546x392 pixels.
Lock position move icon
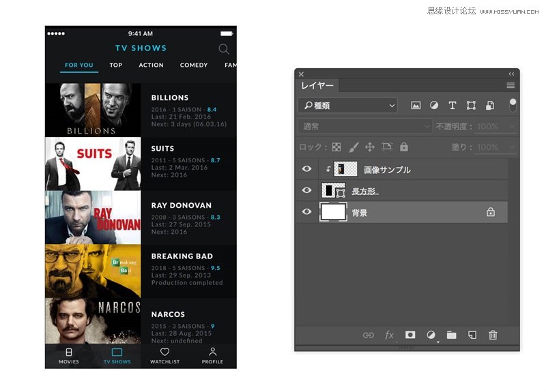tap(370, 147)
